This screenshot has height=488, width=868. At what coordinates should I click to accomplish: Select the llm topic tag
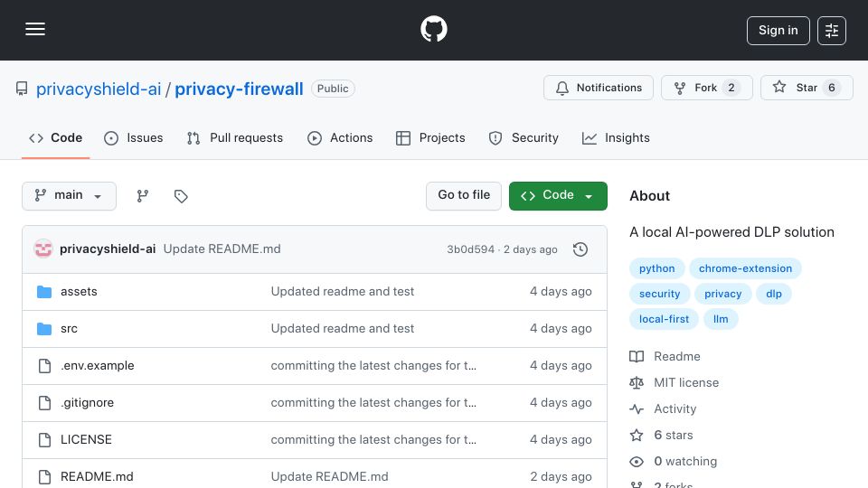point(721,319)
